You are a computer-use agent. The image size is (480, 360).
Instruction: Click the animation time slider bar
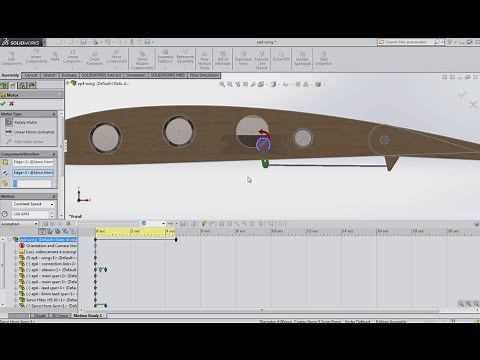coord(107,223)
